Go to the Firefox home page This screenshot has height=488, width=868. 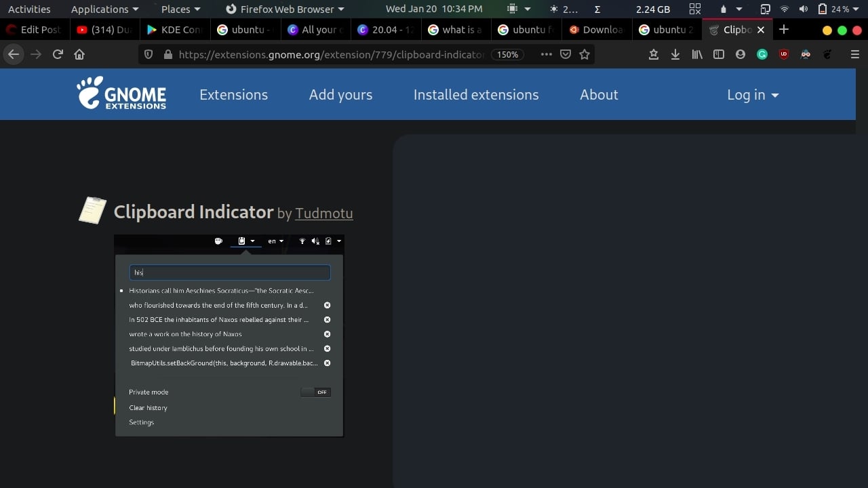pos(79,54)
